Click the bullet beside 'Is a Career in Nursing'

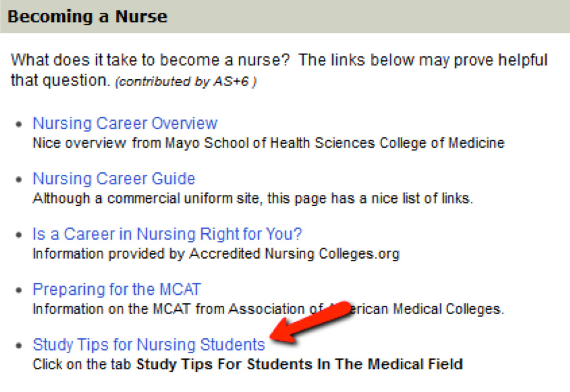point(19,235)
